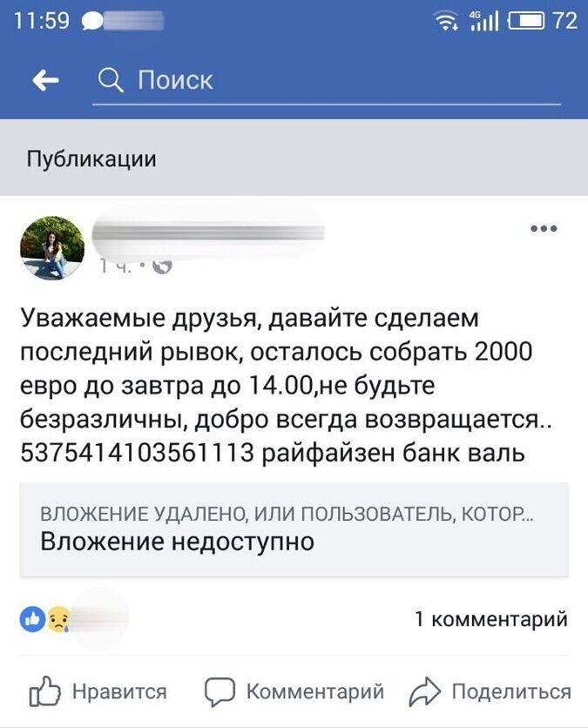
Task: Open the post options three-dot menu
Action: tap(543, 227)
